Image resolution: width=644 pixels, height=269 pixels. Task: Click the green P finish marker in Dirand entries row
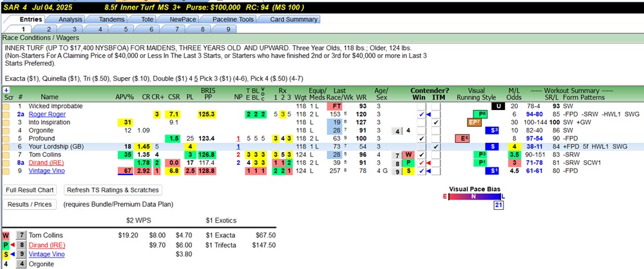point(408,163)
